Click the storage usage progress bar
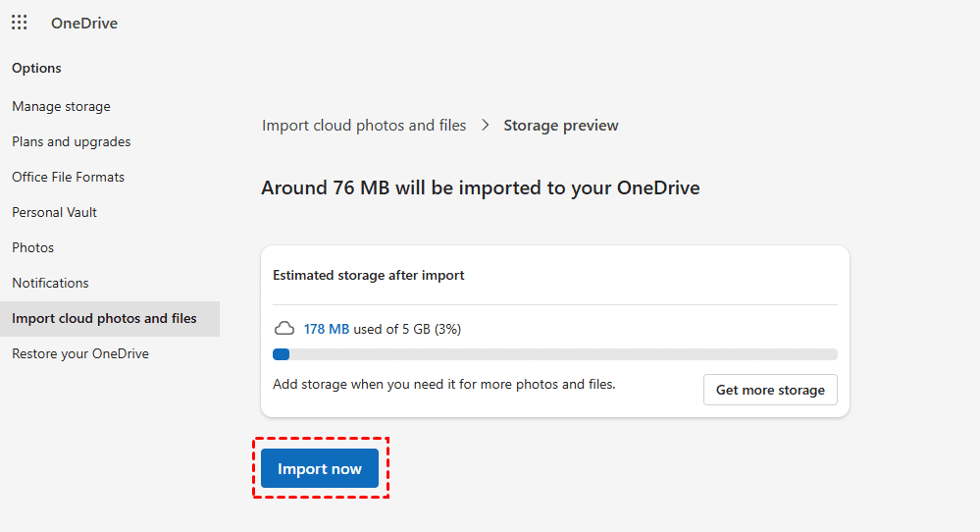980x532 pixels. (x=554, y=354)
